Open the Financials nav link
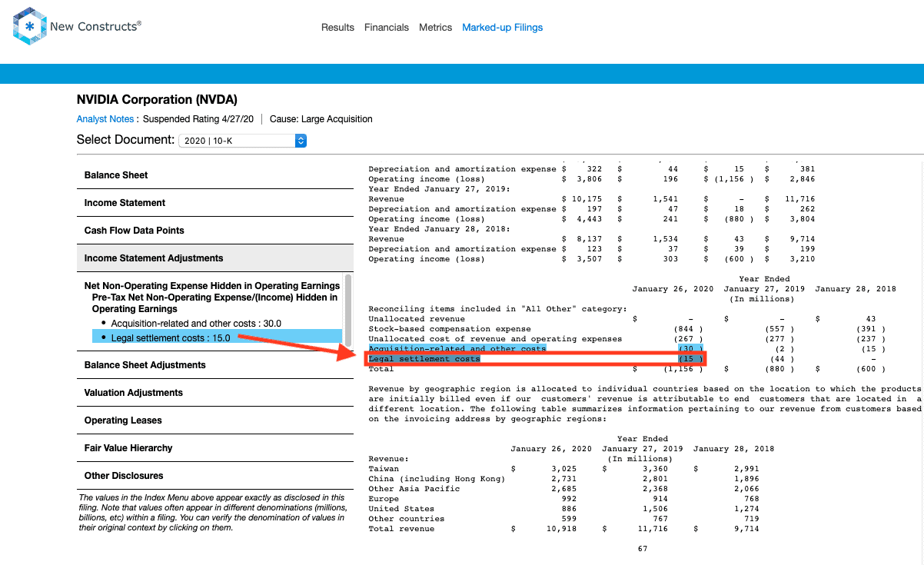This screenshot has height=565, width=924. 387,28
